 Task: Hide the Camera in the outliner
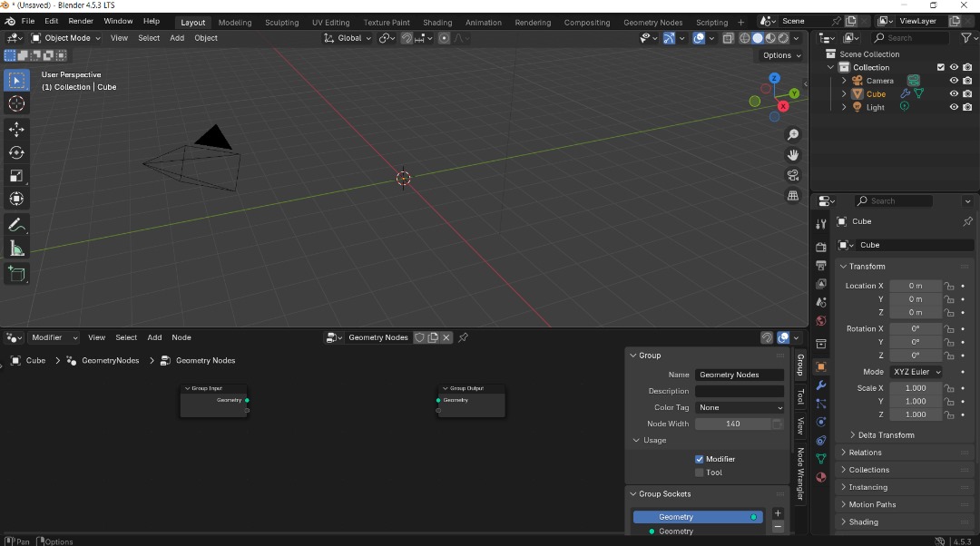[x=954, y=81]
